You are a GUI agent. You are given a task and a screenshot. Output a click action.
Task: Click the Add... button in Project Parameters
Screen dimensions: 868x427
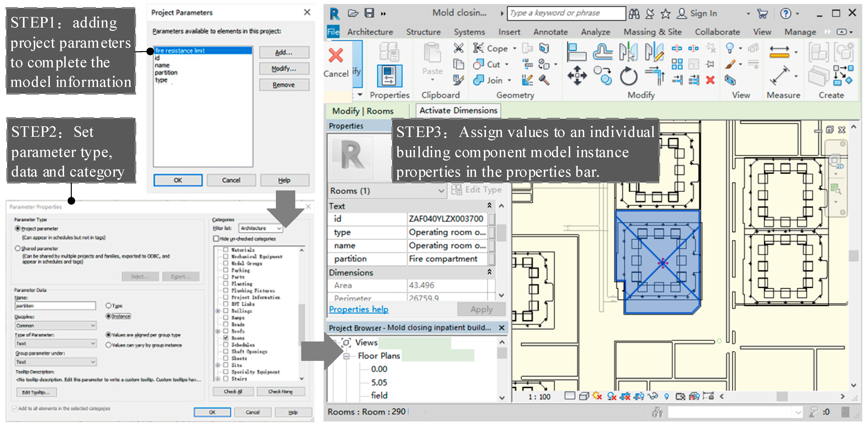point(284,53)
